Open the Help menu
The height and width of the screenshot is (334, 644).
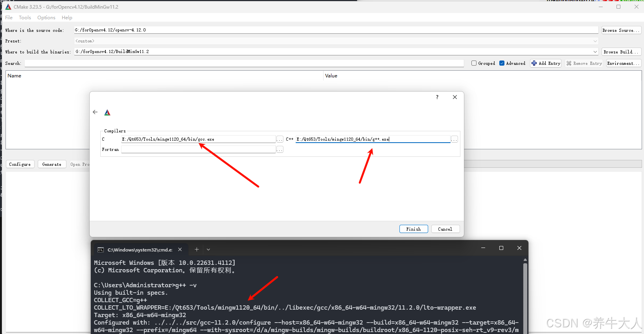pos(67,18)
